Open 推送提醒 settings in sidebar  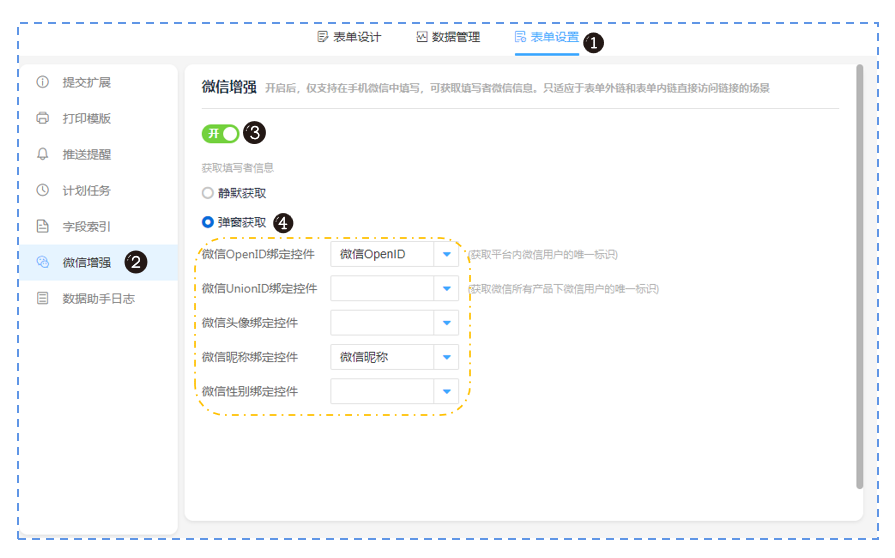pos(87,154)
